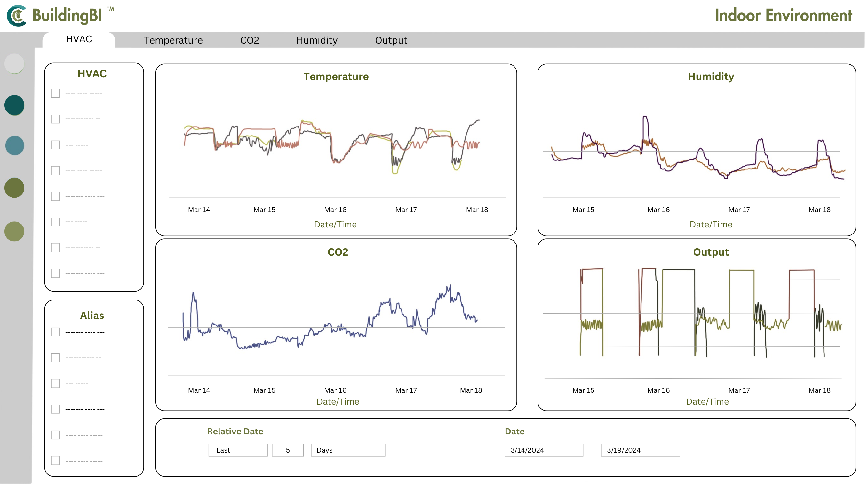Go to the Output tab
868x485 pixels.
coord(391,40)
